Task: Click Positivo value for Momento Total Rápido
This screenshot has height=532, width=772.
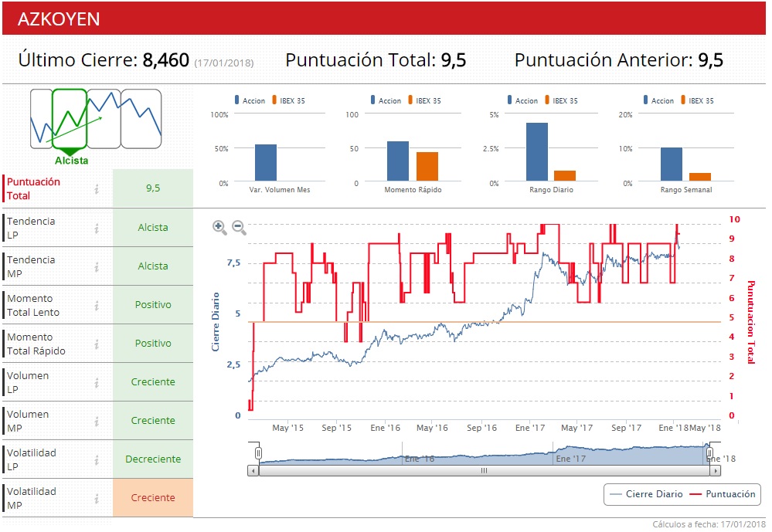Action: coord(153,343)
